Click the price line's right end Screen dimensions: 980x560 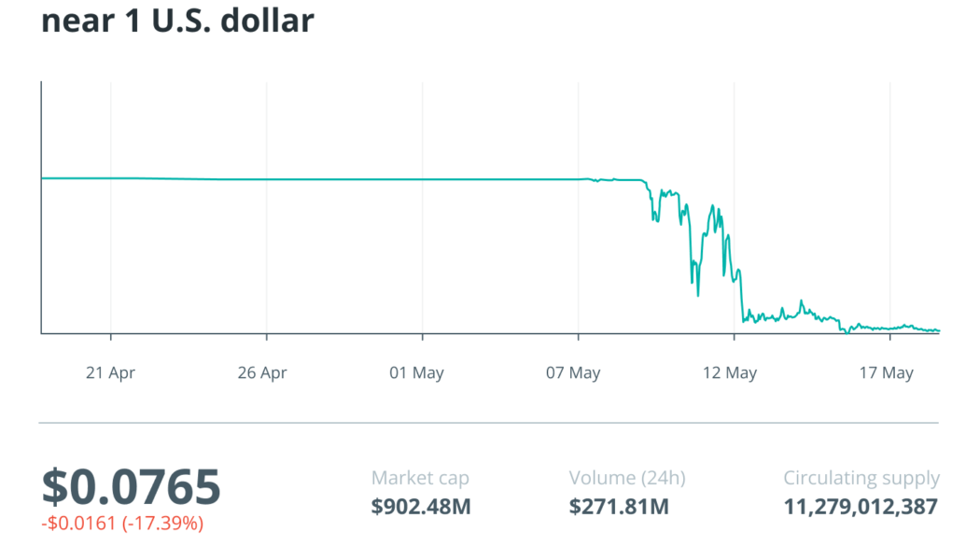tap(937, 330)
